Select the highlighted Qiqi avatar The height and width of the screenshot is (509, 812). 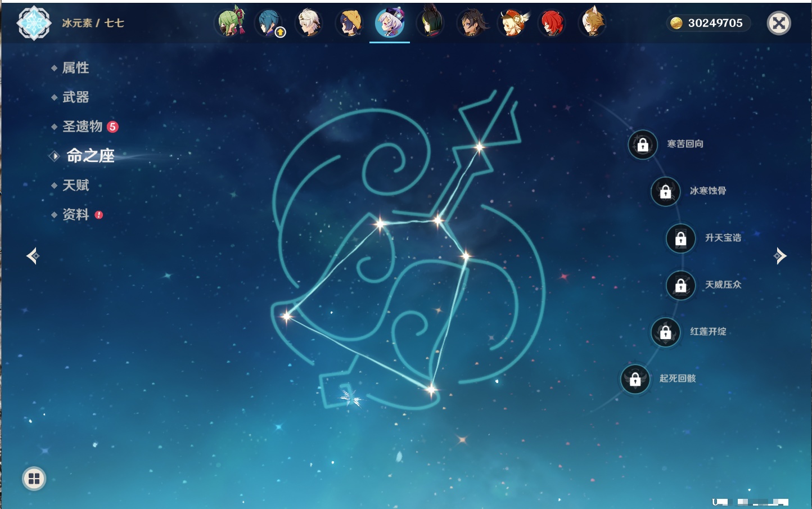390,22
